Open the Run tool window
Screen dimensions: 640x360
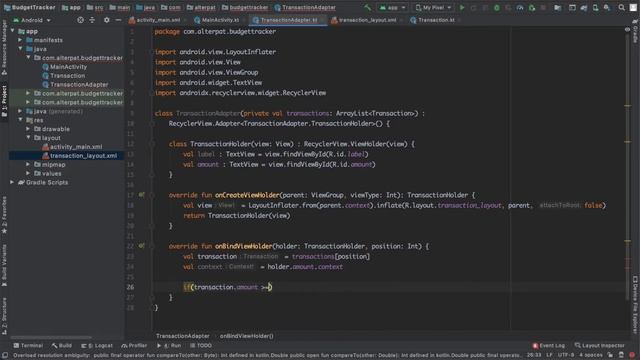point(169,346)
